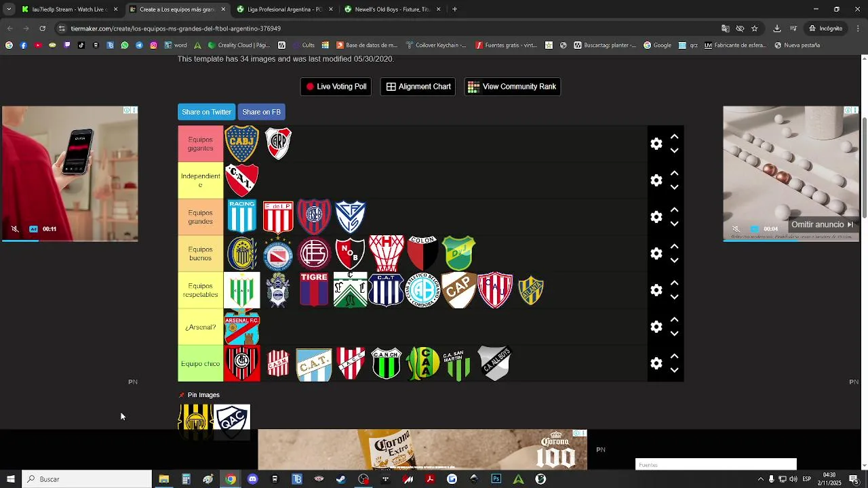868x488 pixels.
Task: Open settings gear for Equipos buenos row
Action: [656, 253]
